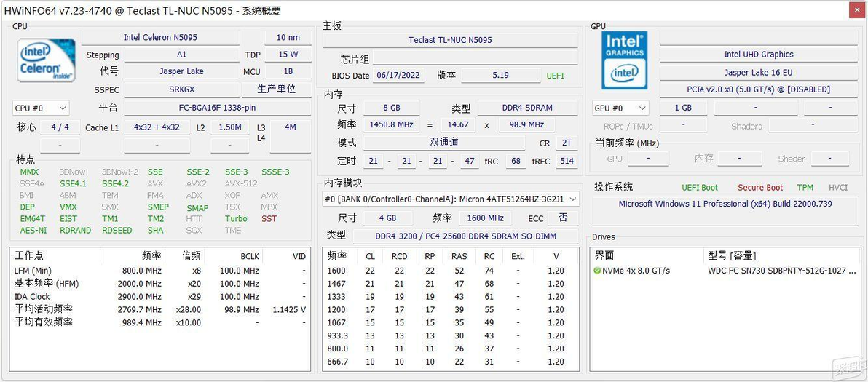
Task: Click the 1600 row in memory timings table
Action: 451,271
